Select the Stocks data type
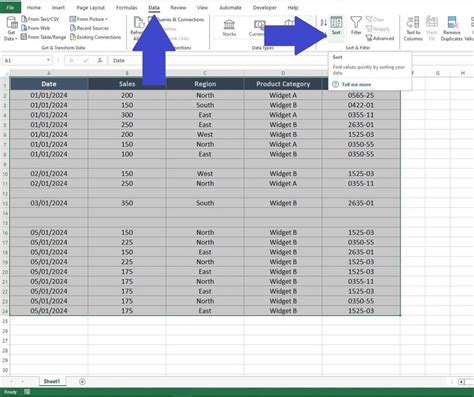Image resolution: width=474 pixels, height=397 pixels. [229, 28]
